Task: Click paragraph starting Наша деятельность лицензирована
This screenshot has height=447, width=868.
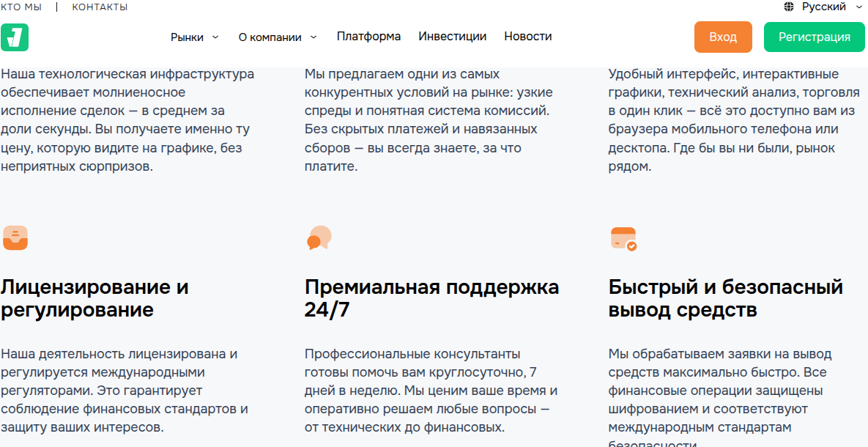Action: pyautogui.click(x=124, y=391)
